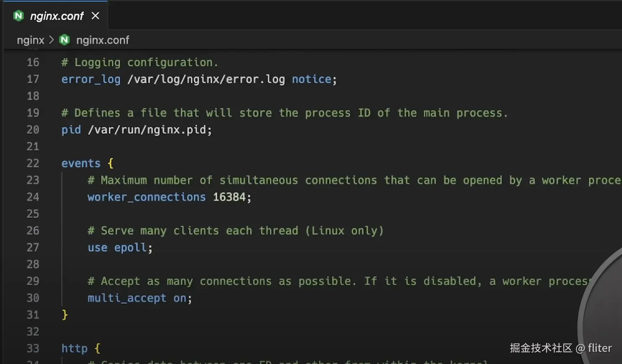Click line number 20 in gutter

[x=33, y=130]
